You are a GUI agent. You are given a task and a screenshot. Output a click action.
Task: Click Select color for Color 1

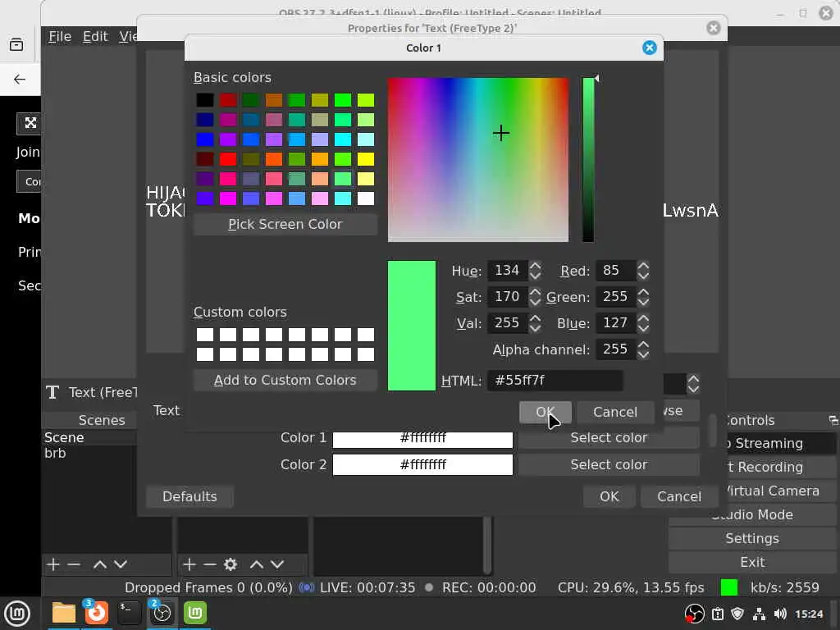point(609,438)
